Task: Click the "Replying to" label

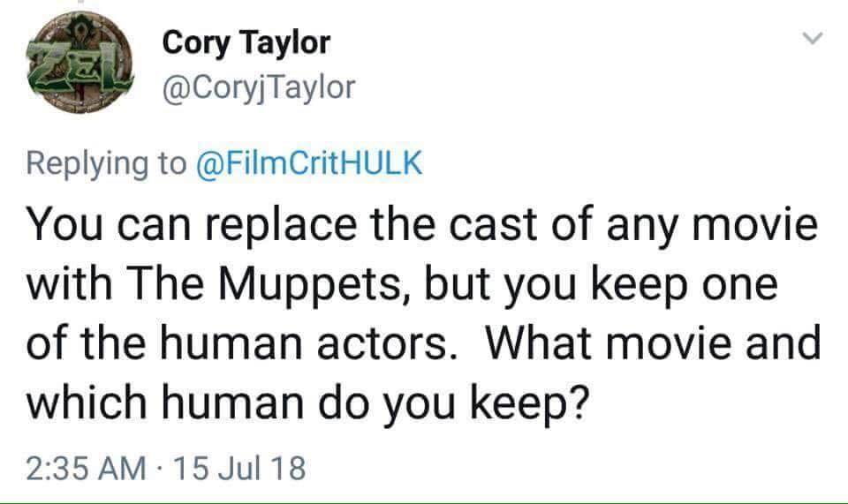Action: point(108,163)
